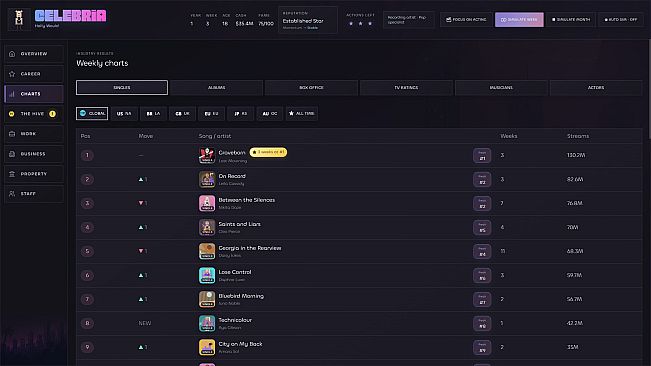Click down arrow in Between the Silences row
Screen dimensions: 651x366
[141, 203]
